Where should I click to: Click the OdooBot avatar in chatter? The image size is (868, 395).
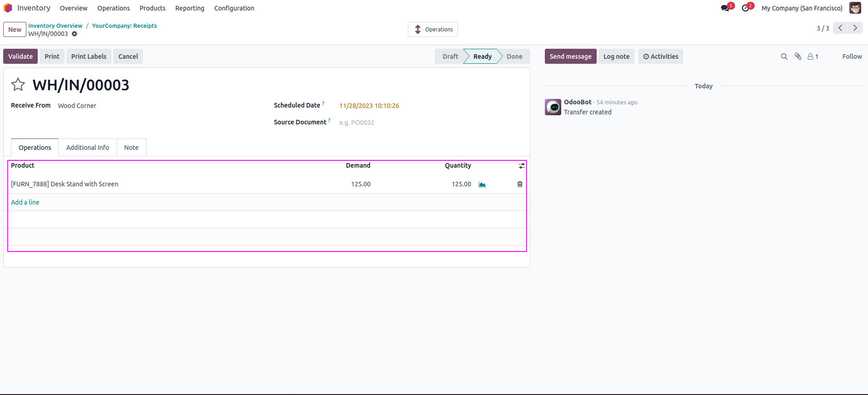553,107
